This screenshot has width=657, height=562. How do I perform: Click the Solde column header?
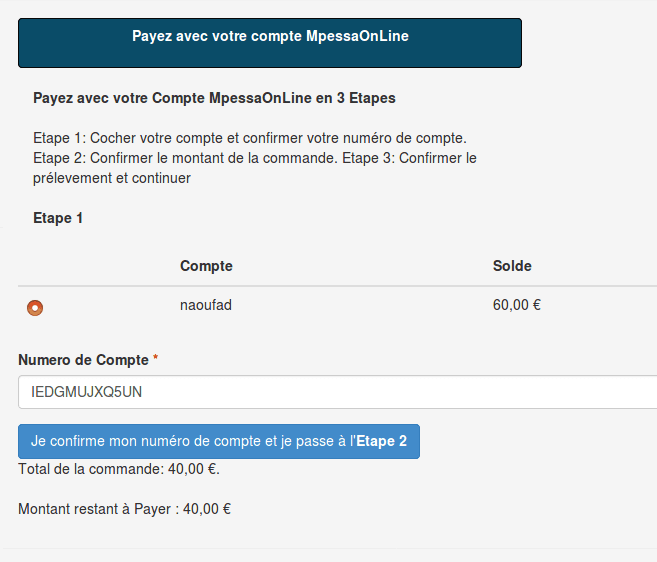512,266
